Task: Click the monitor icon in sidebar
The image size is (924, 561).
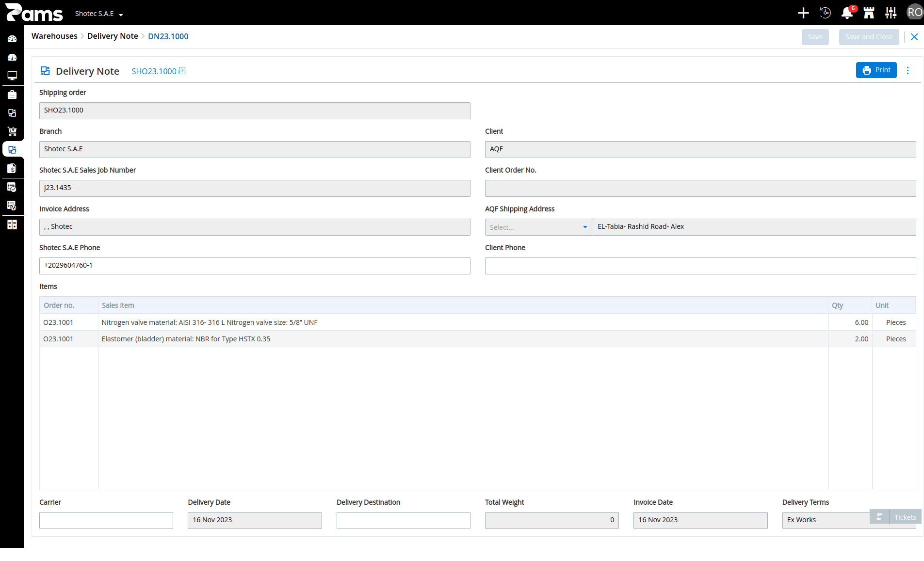Action: (x=12, y=76)
